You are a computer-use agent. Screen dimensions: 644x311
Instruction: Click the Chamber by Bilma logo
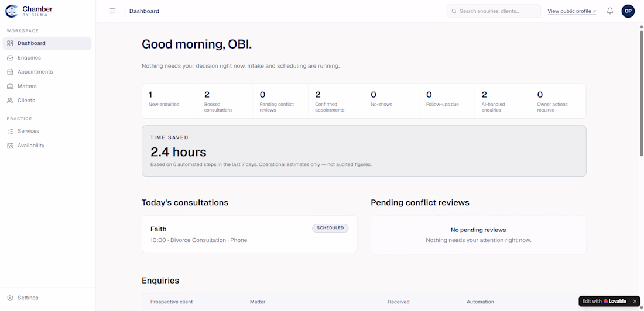pyautogui.click(x=29, y=11)
